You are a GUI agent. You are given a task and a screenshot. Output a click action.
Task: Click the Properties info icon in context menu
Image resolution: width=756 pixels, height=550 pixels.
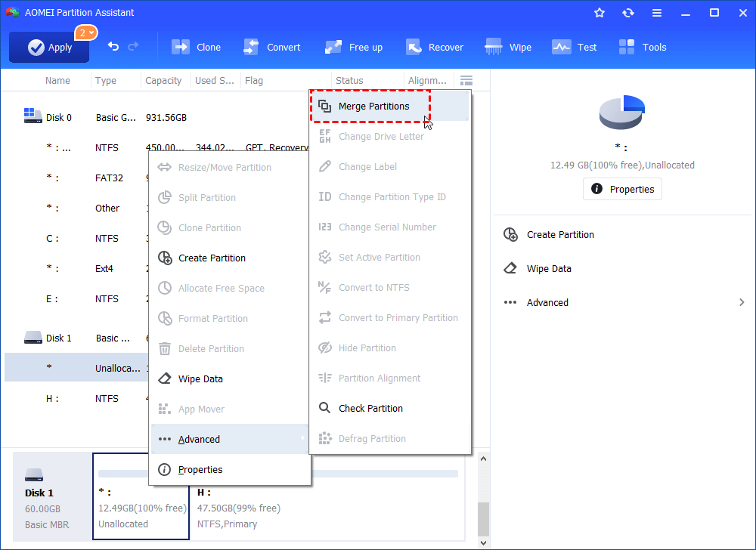[x=164, y=470]
